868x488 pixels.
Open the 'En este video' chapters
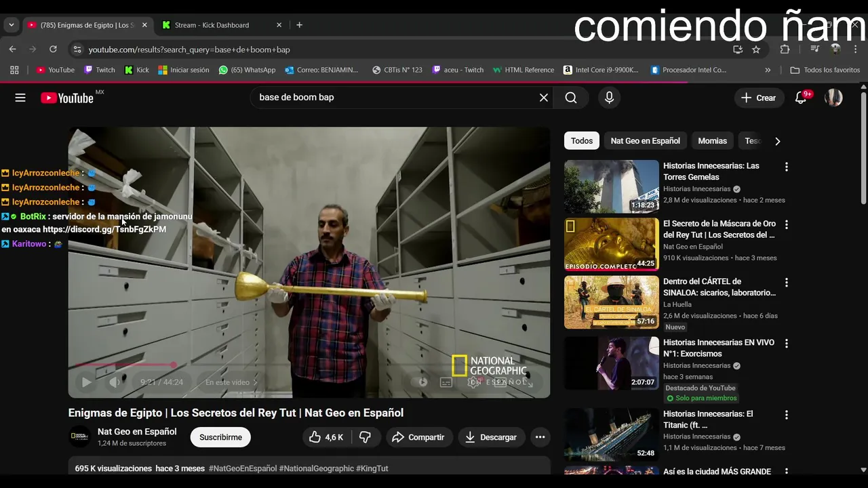[x=231, y=382]
